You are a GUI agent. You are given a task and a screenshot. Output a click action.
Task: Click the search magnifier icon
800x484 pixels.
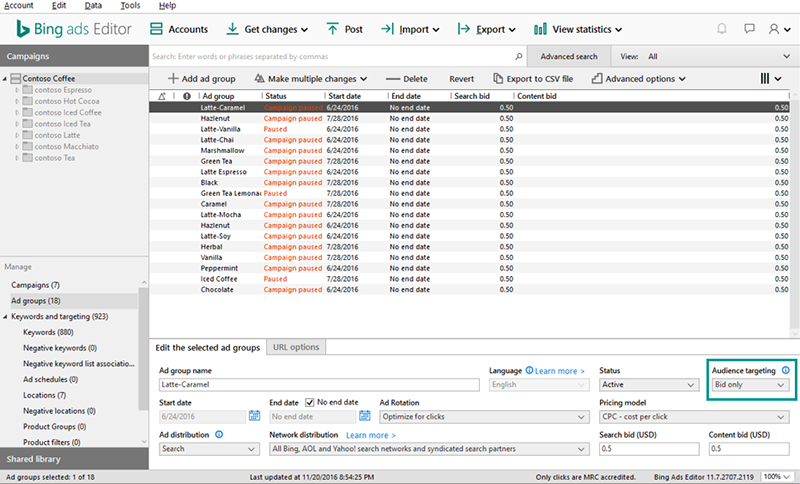tap(519, 56)
